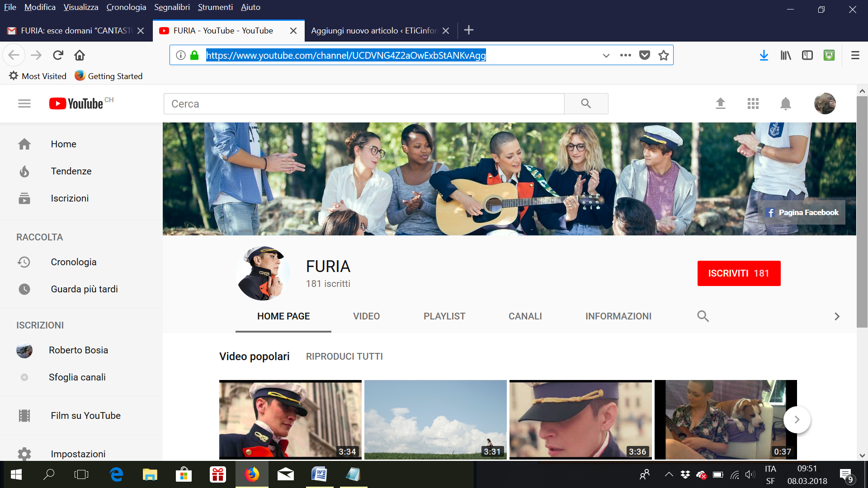Switch to the VIDEO channel tab

[366, 316]
